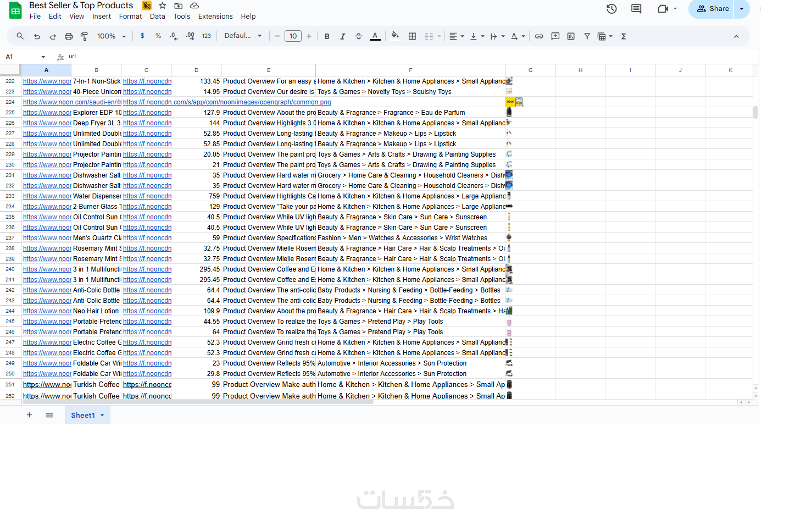This screenshot has height=520, width=812.
Task: Activate the Paint format roller
Action: [x=85, y=36]
